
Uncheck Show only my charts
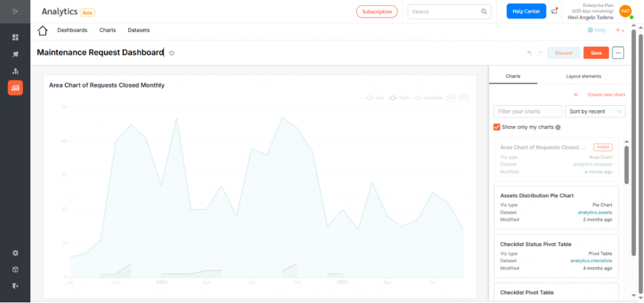click(497, 127)
